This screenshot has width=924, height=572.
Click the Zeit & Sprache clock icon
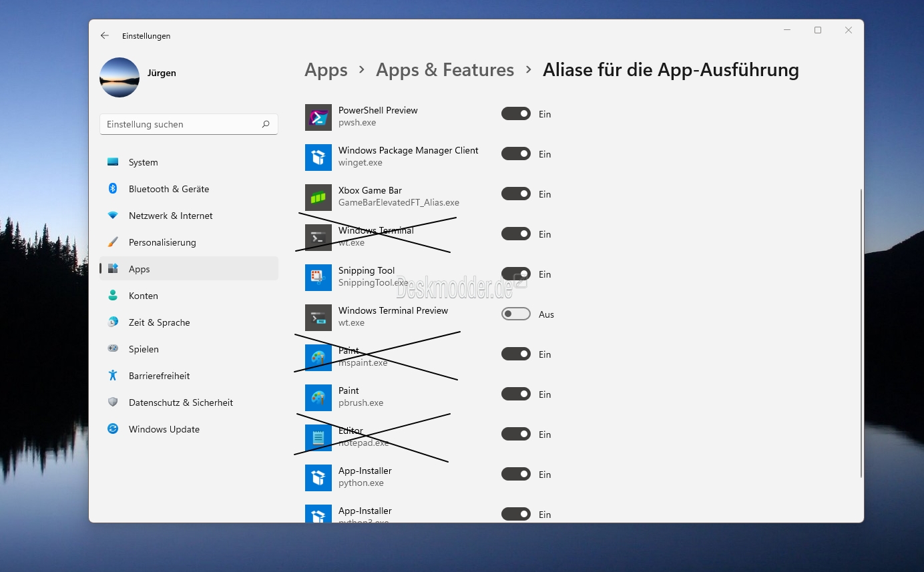pyautogui.click(x=113, y=322)
